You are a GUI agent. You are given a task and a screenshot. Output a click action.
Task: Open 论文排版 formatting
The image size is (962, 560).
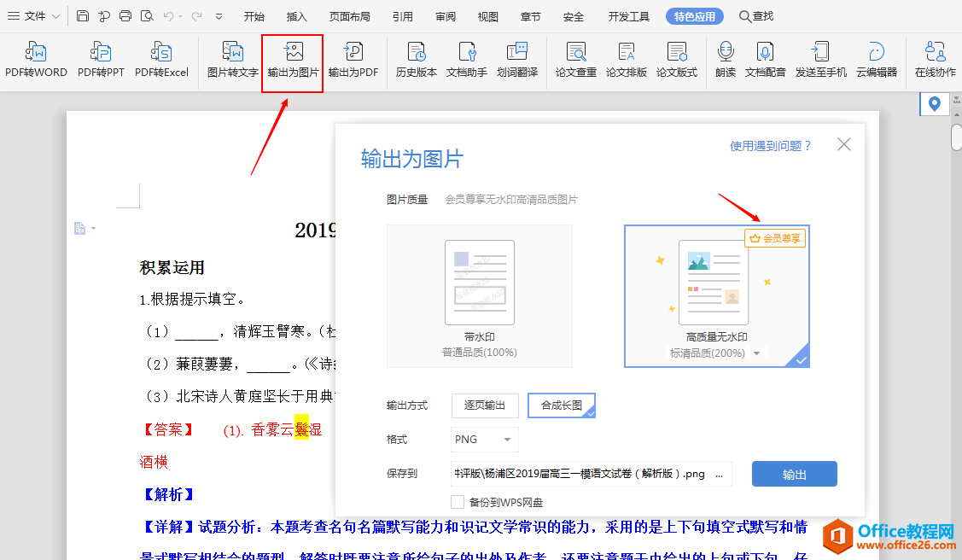[x=626, y=60]
